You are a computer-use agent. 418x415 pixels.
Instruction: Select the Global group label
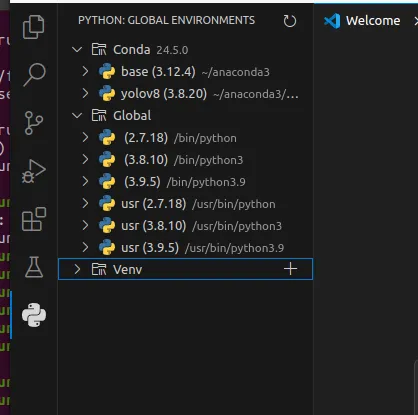coord(132,116)
